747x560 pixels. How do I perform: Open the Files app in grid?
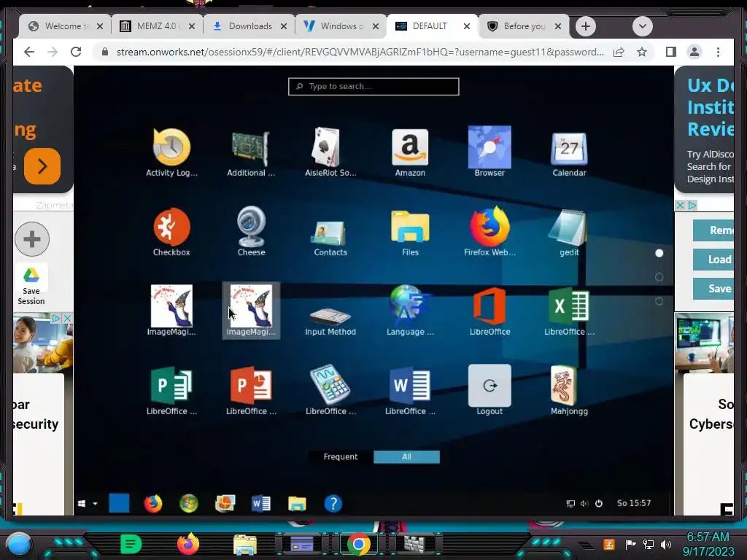point(410,232)
